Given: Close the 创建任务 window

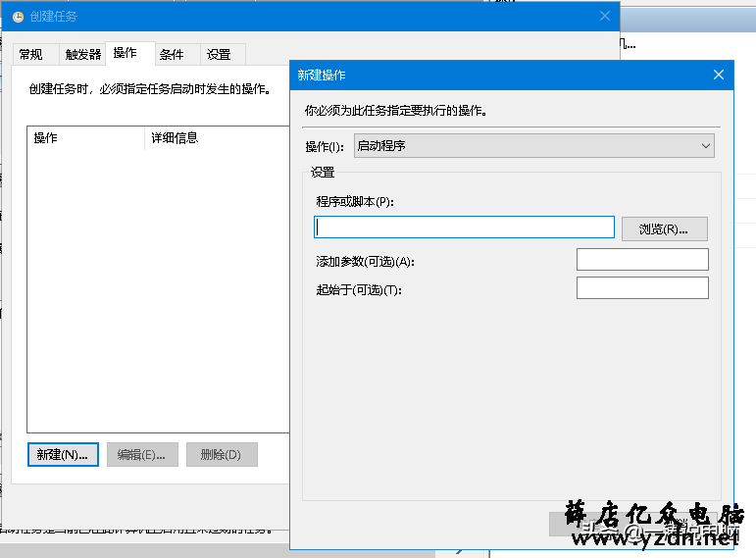Looking at the screenshot, I should pyautogui.click(x=605, y=16).
